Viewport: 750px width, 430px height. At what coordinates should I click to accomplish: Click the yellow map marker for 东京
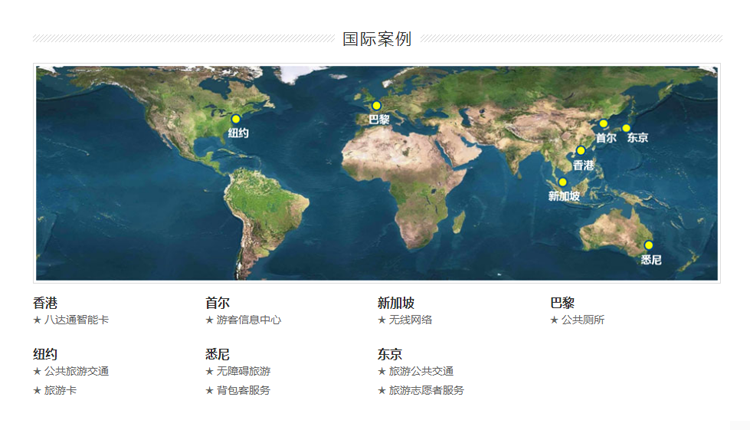[626, 128]
